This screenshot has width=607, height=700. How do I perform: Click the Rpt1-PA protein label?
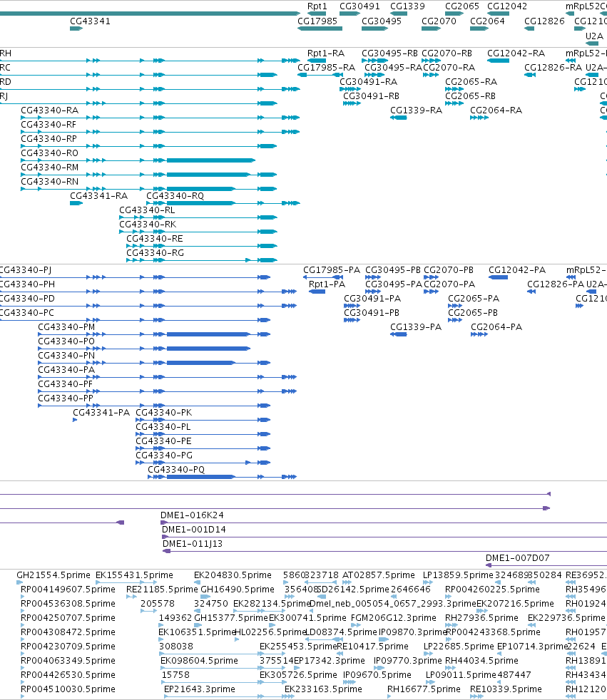pyautogui.click(x=327, y=284)
